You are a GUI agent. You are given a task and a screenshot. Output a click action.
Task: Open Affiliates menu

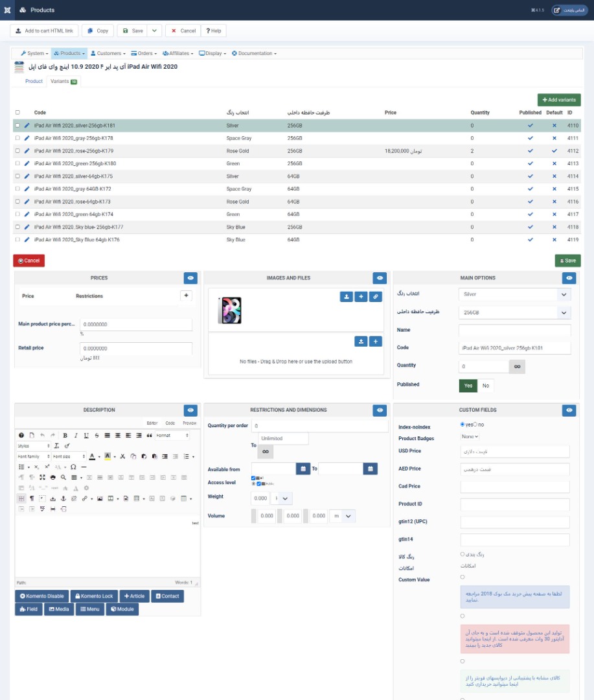(178, 53)
